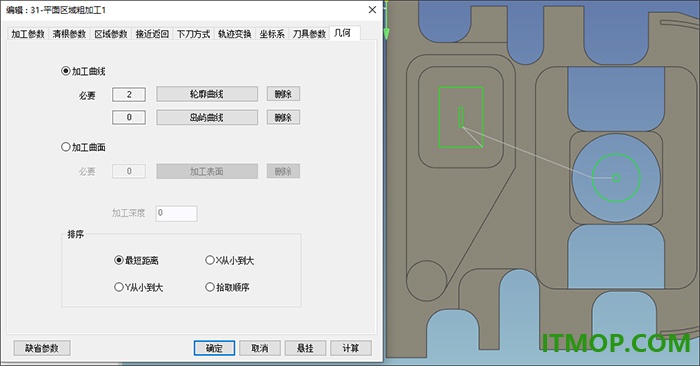Switch to the 轨迹变换 tab
The width and height of the screenshot is (700, 366).
pyautogui.click(x=235, y=34)
